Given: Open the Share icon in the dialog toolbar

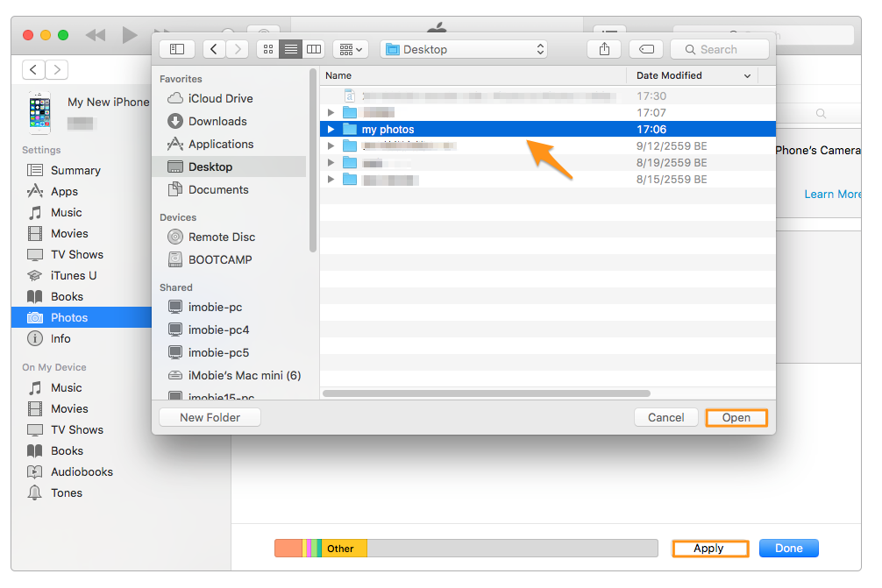Looking at the screenshot, I should pyautogui.click(x=604, y=48).
